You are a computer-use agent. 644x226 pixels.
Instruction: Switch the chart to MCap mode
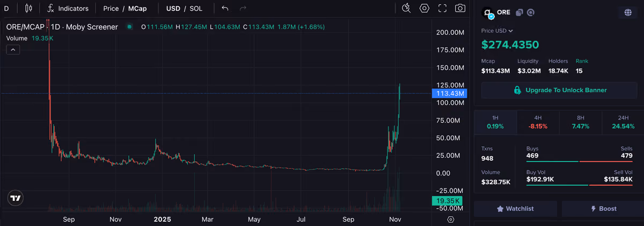coord(137,9)
